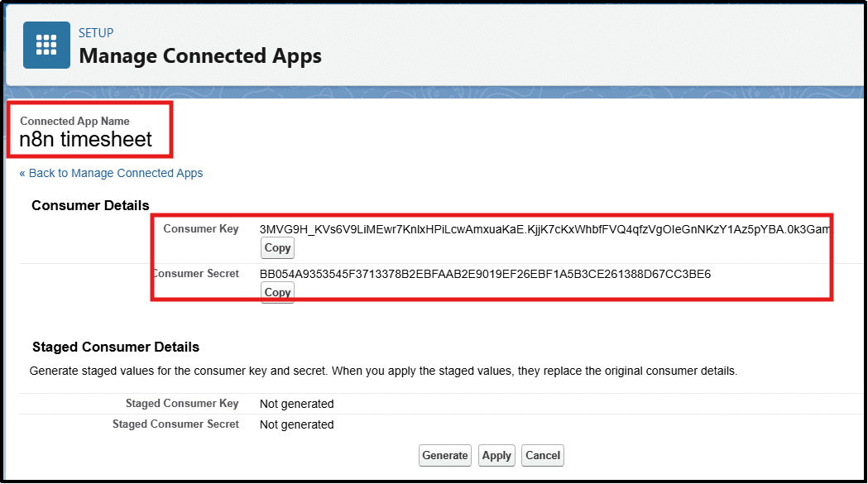868x484 pixels.
Task: Click the Consumer Secret field label
Action: tap(196, 274)
